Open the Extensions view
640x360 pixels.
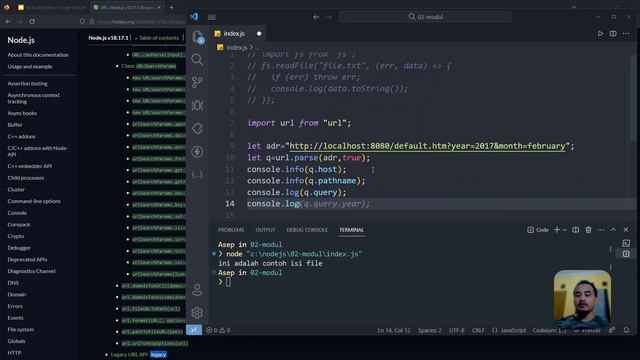[x=197, y=129]
